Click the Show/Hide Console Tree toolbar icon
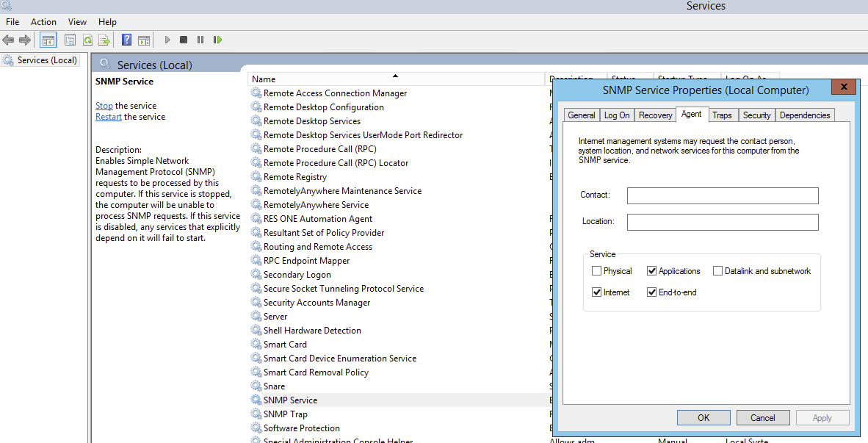 point(48,40)
